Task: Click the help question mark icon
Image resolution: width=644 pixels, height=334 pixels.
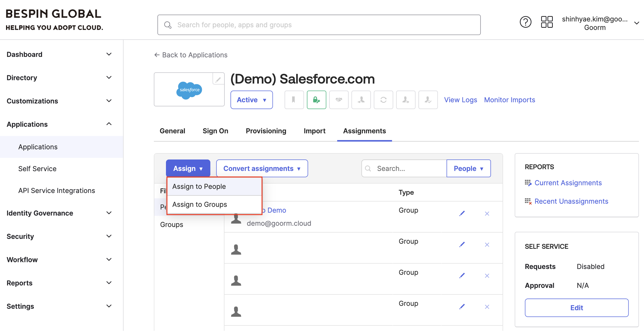Action: pos(525,22)
